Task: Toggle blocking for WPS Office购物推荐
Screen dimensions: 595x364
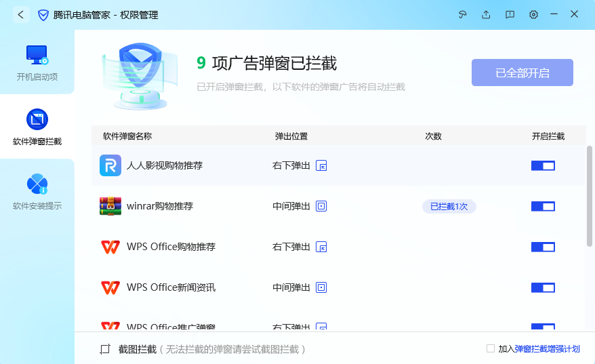Action: coord(543,247)
